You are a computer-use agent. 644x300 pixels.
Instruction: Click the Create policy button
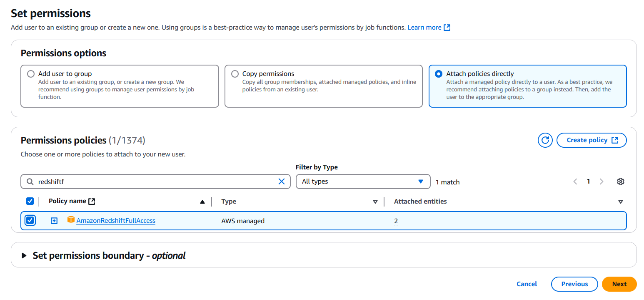pos(592,140)
